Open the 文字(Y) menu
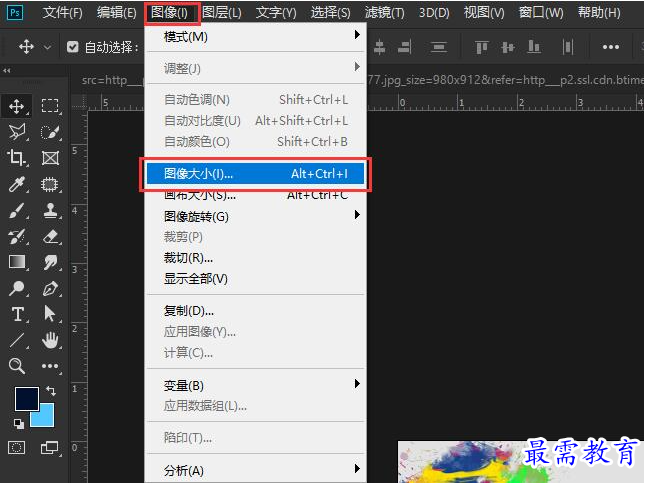This screenshot has width=646, height=484. (276, 13)
